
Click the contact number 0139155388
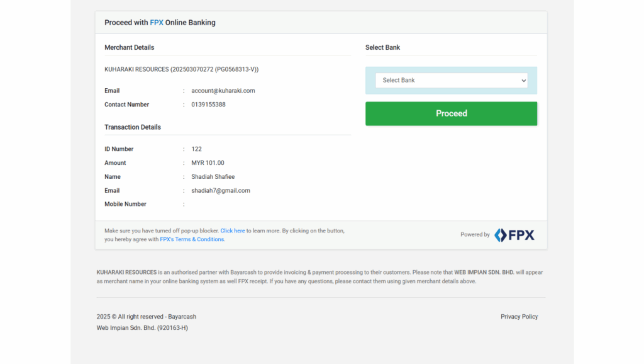pos(208,105)
